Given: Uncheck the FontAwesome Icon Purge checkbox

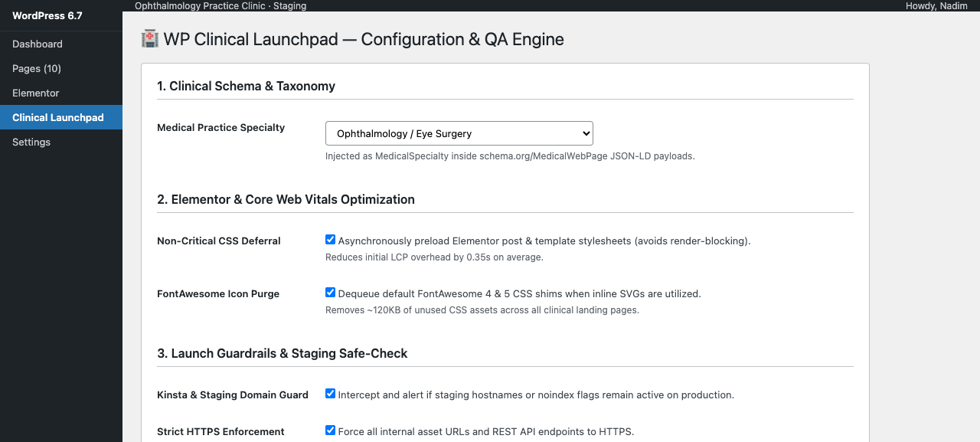Looking at the screenshot, I should 330,293.
